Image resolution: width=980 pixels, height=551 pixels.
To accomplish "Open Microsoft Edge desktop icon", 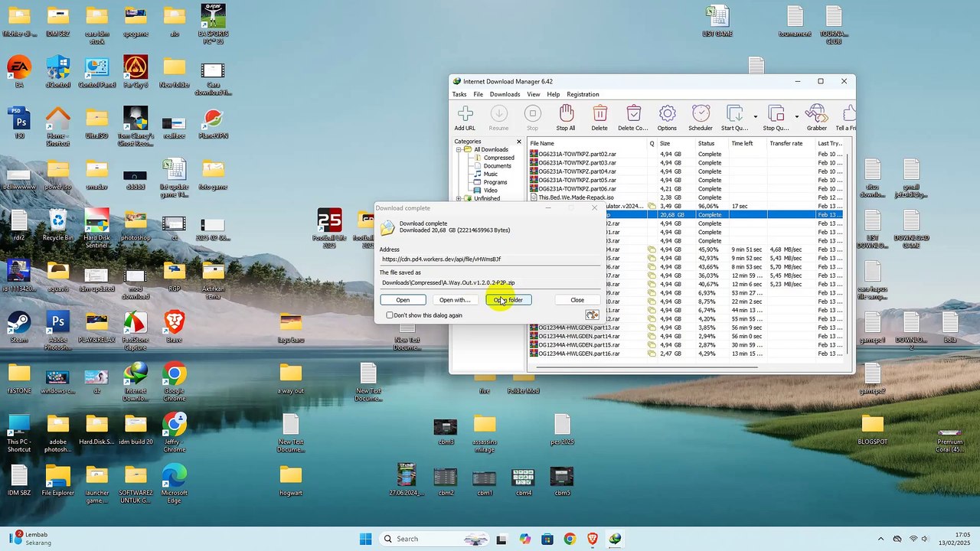I will click(175, 482).
